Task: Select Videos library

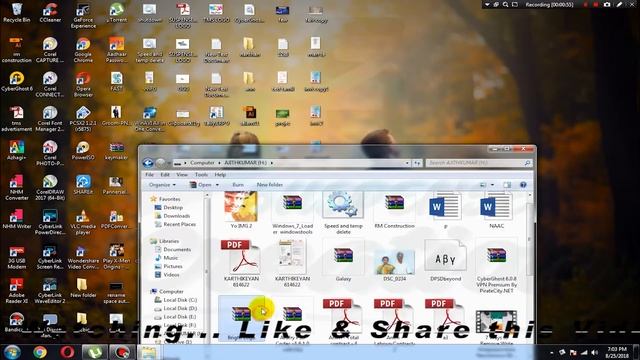Action: pos(171,275)
